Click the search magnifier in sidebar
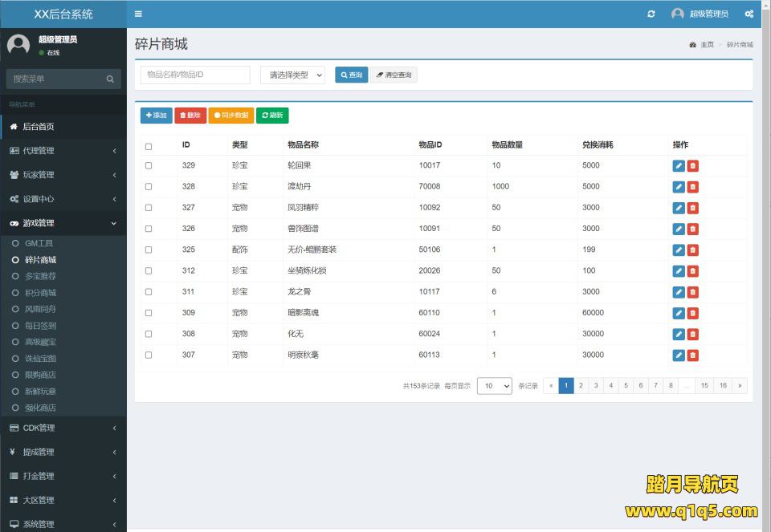 point(110,79)
